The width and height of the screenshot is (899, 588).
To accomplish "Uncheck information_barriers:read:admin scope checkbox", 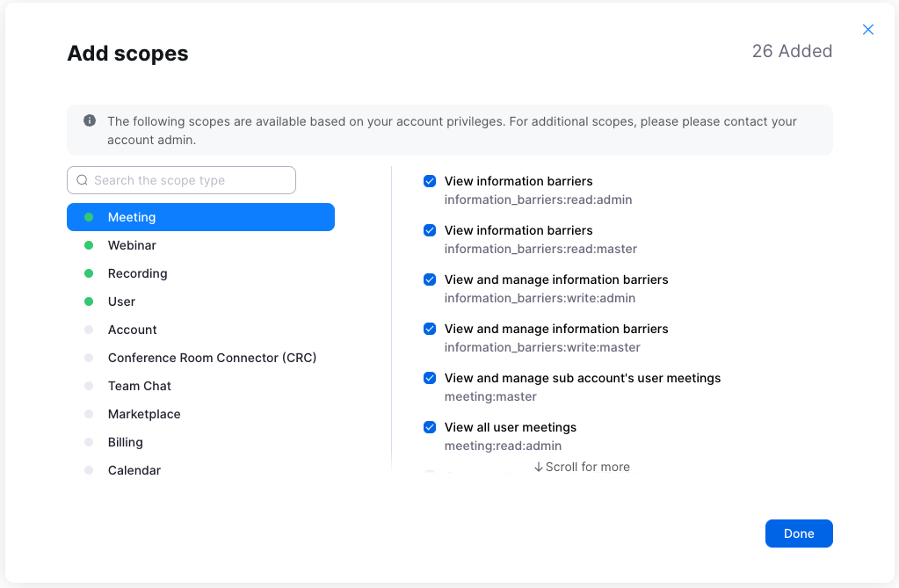I will (x=430, y=181).
